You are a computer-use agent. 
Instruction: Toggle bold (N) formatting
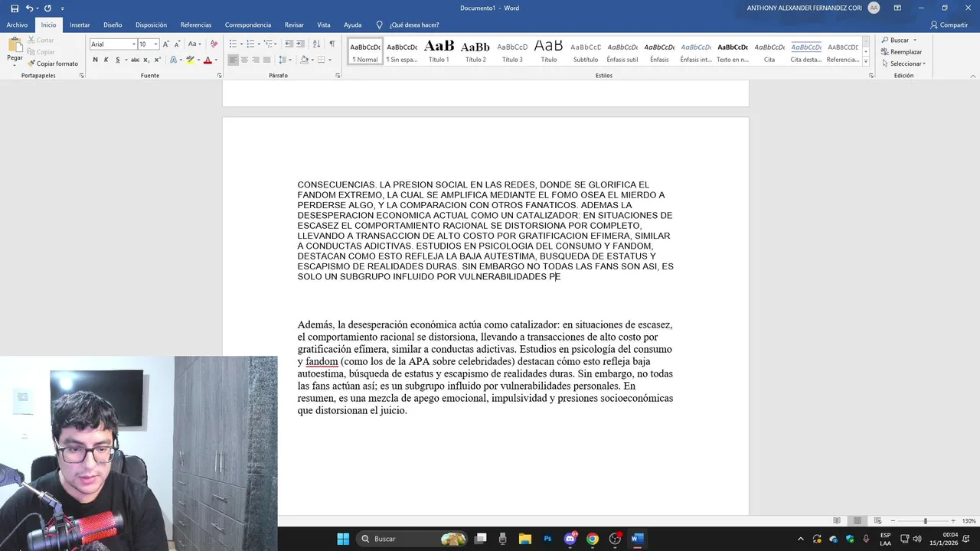96,60
